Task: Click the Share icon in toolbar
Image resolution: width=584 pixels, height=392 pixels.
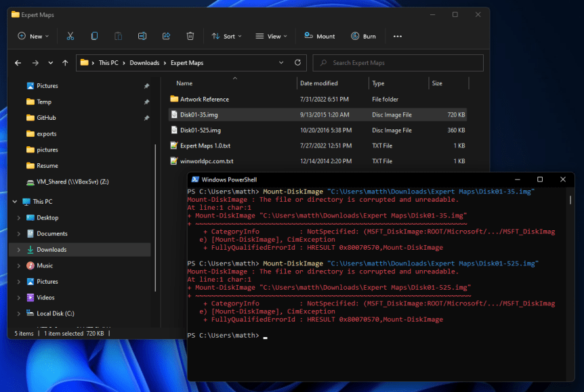Action: point(166,36)
